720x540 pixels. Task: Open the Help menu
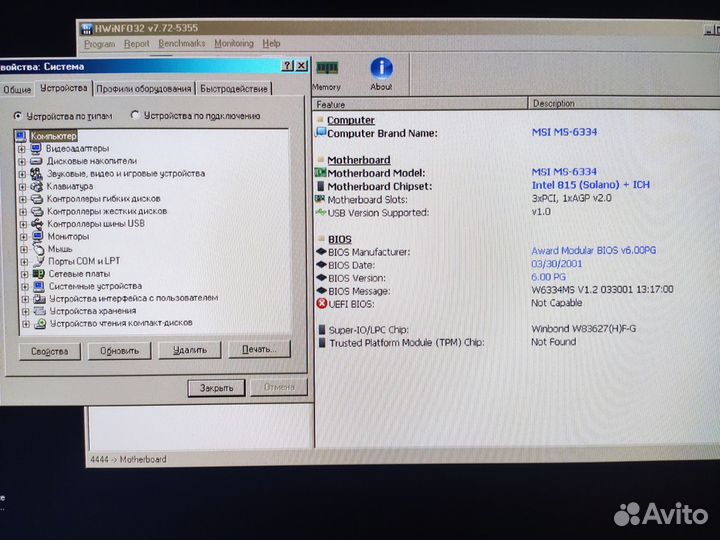(271, 43)
